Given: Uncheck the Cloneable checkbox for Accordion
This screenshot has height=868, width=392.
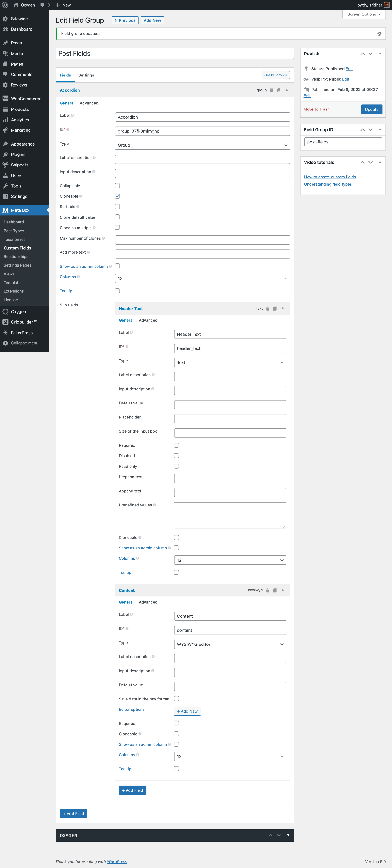Looking at the screenshot, I should (x=117, y=196).
